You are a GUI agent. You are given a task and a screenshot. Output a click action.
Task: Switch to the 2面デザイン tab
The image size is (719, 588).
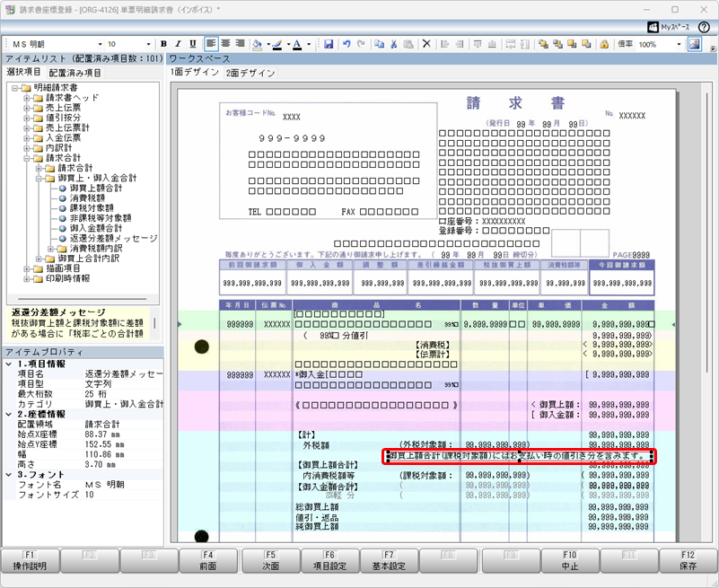(x=250, y=73)
